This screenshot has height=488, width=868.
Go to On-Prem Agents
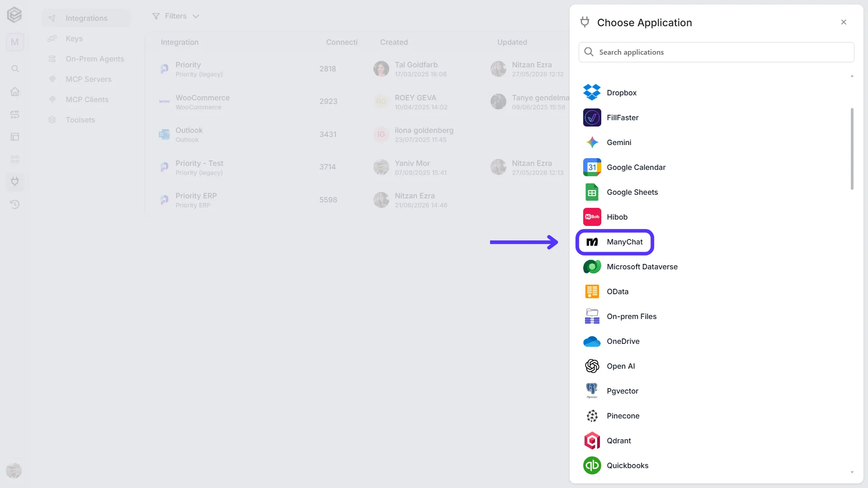pyautogui.click(x=86, y=59)
